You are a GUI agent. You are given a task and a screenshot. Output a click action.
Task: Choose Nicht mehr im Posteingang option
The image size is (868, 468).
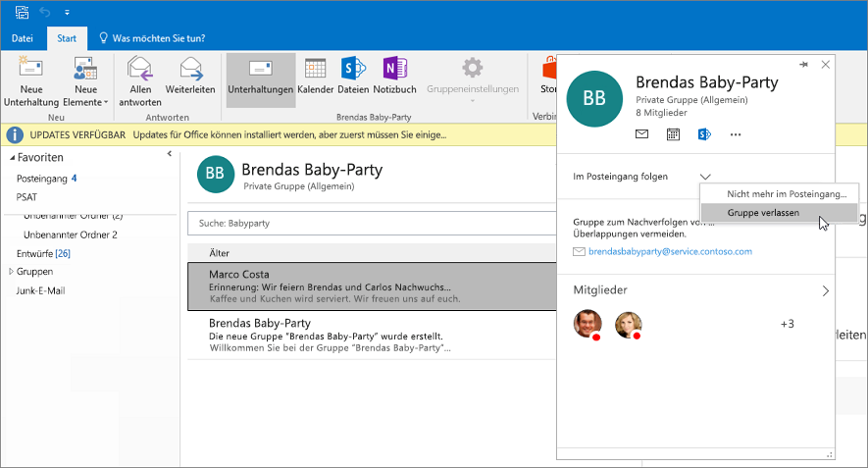(780, 194)
